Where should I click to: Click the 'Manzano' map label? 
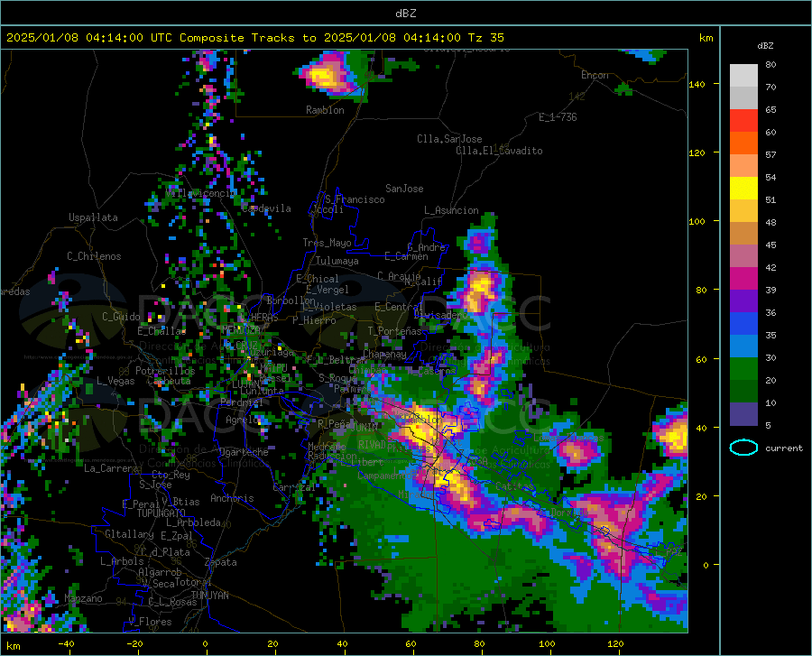click(x=83, y=598)
